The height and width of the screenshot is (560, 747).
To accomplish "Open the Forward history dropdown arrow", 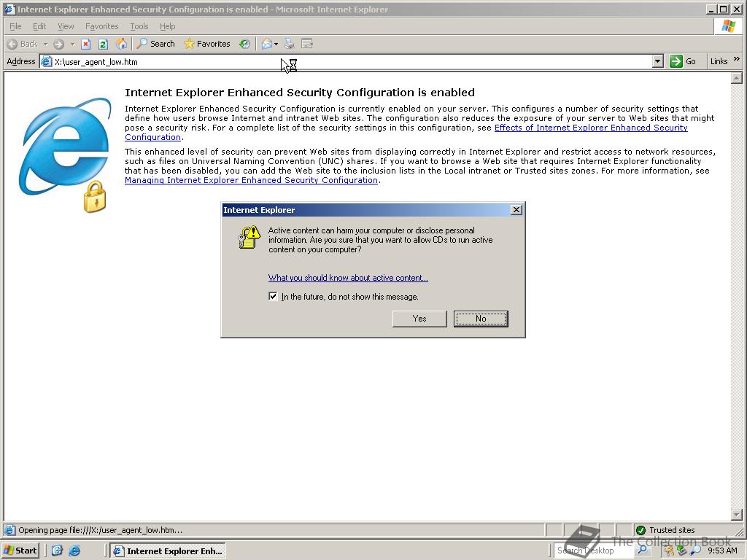I will [72, 44].
